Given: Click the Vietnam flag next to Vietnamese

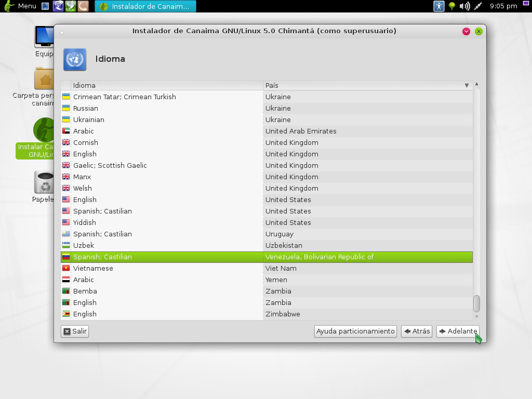Looking at the screenshot, I should (66, 268).
